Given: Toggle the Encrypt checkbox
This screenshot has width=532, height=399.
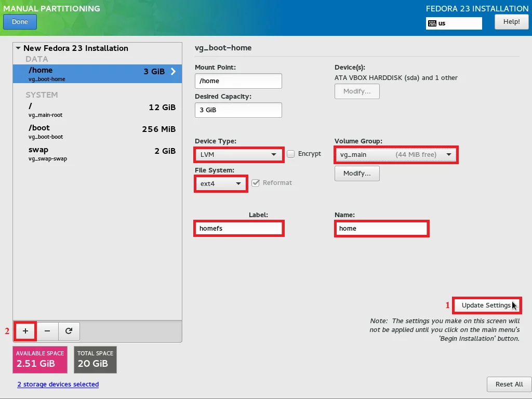Looking at the screenshot, I should (x=291, y=154).
